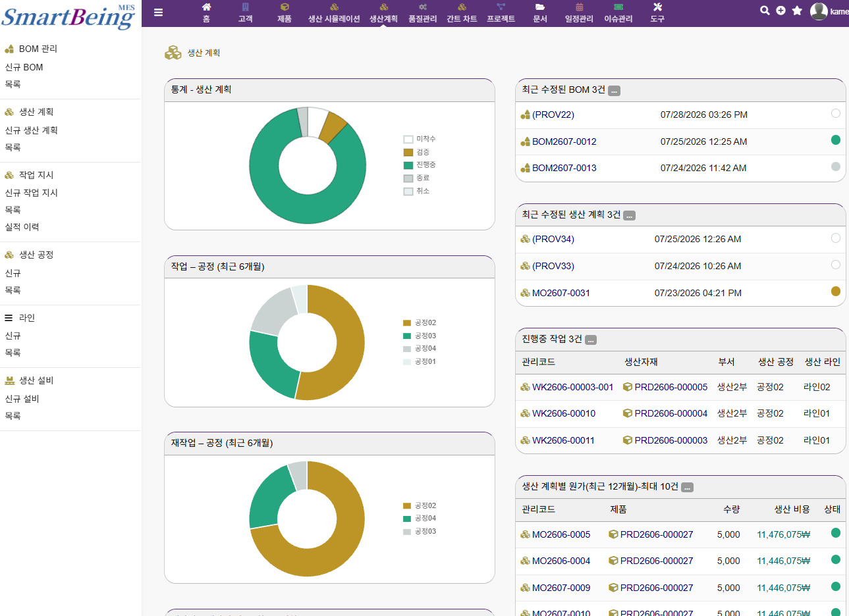Click 라인 sidebar list icon
Viewport: 849px width, 616px height.
(x=9, y=318)
